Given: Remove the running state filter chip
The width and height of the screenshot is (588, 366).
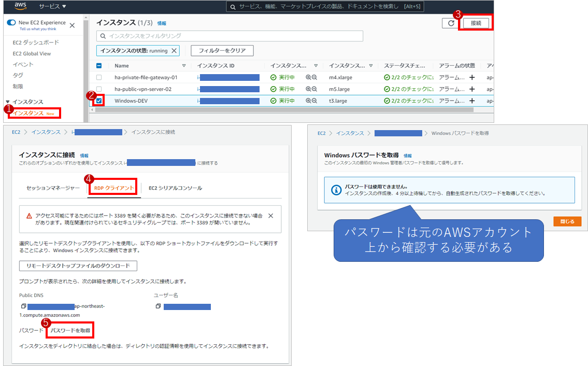Looking at the screenshot, I should click(174, 51).
